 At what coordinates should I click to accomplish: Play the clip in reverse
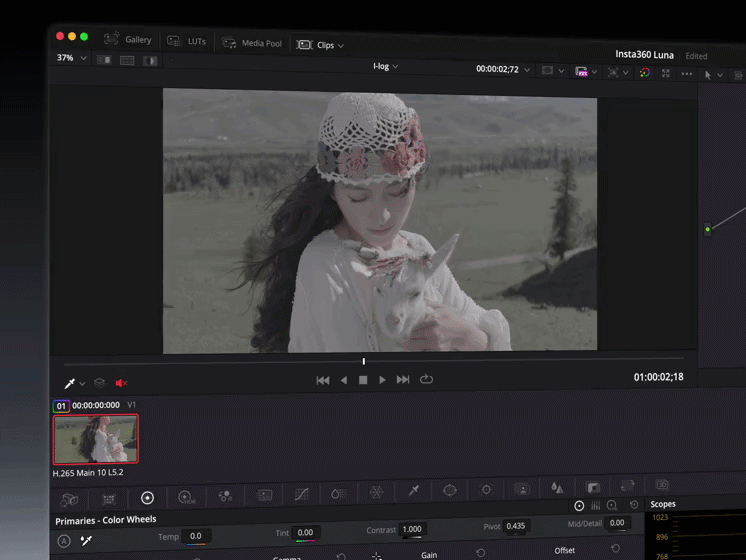click(x=344, y=380)
